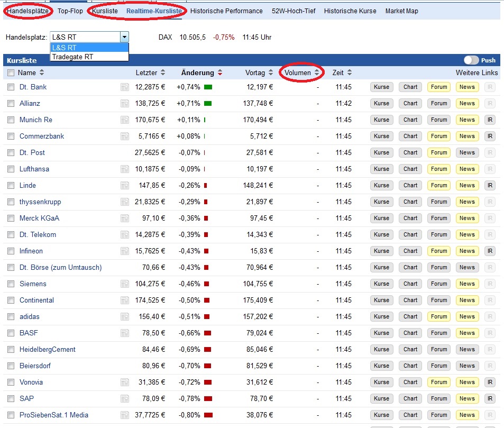Open news document icon beside Siemens
Image resolution: width=504 pixels, height=428 pixels.
tap(125, 284)
